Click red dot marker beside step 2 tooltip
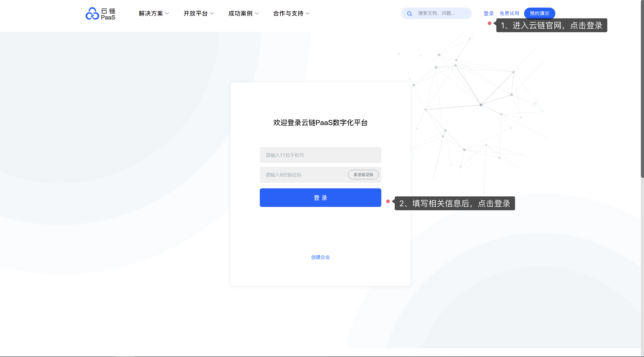644x357 pixels. pyautogui.click(x=388, y=201)
